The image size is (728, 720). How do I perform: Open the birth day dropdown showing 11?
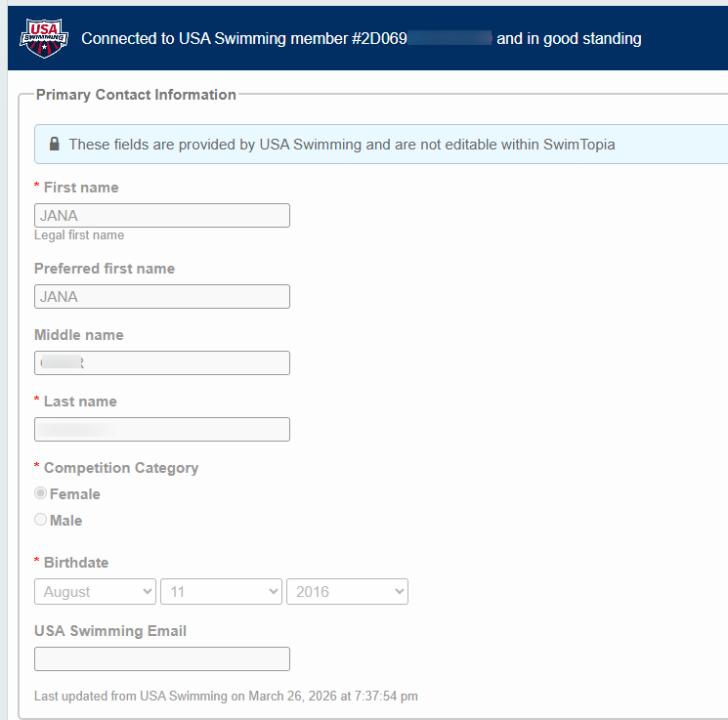[x=221, y=591]
